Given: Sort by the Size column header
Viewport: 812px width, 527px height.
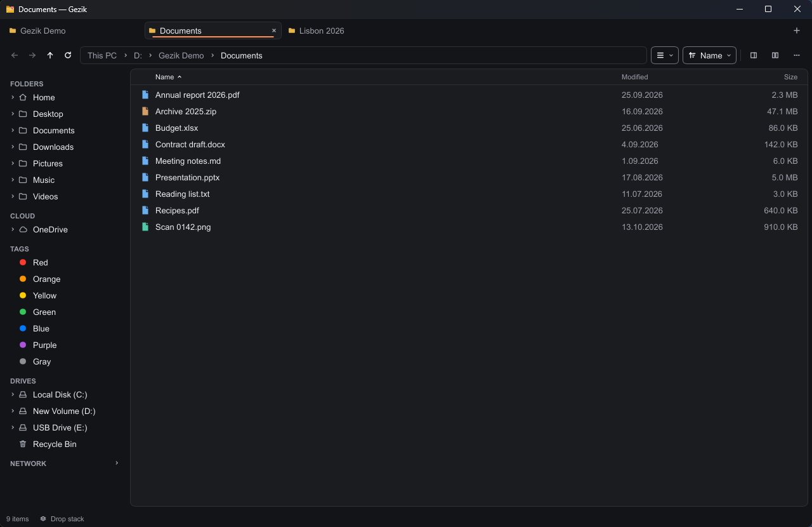Looking at the screenshot, I should [x=790, y=77].
